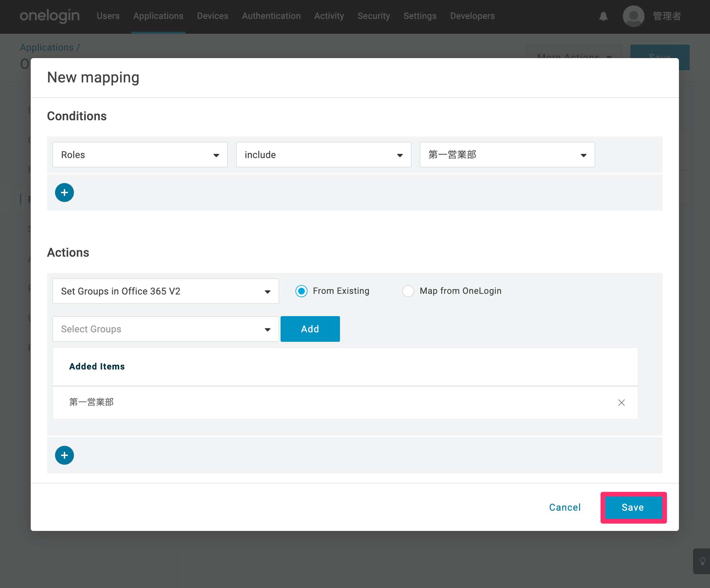Image resolution: width=710 pixels, height=588 pixels.
Task: Click the Actions heading
Action: 68,253
